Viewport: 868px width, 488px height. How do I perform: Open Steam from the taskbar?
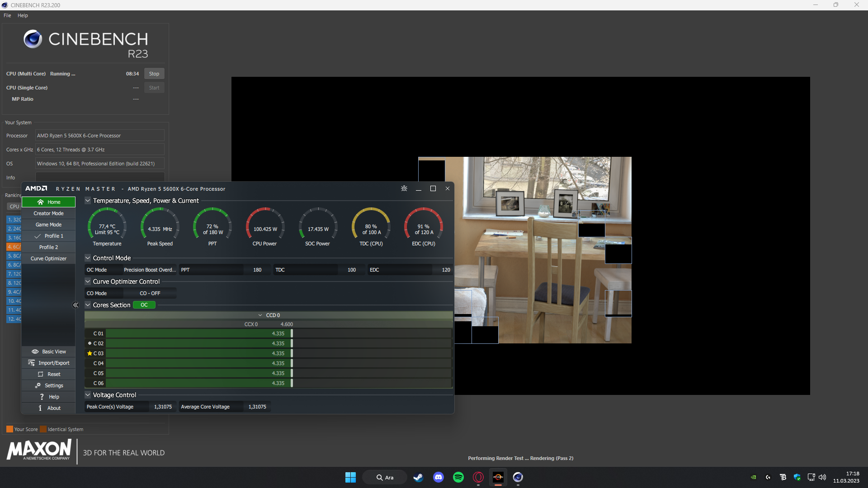(418, 477)
